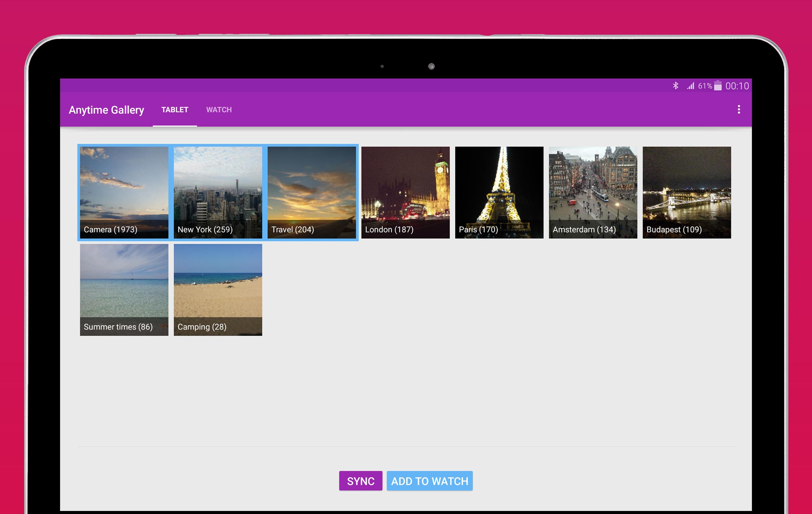The height and width of the screenshot is (514, 812).
Task: Select the Camping (28) album thumbnail
Action: 218,290
